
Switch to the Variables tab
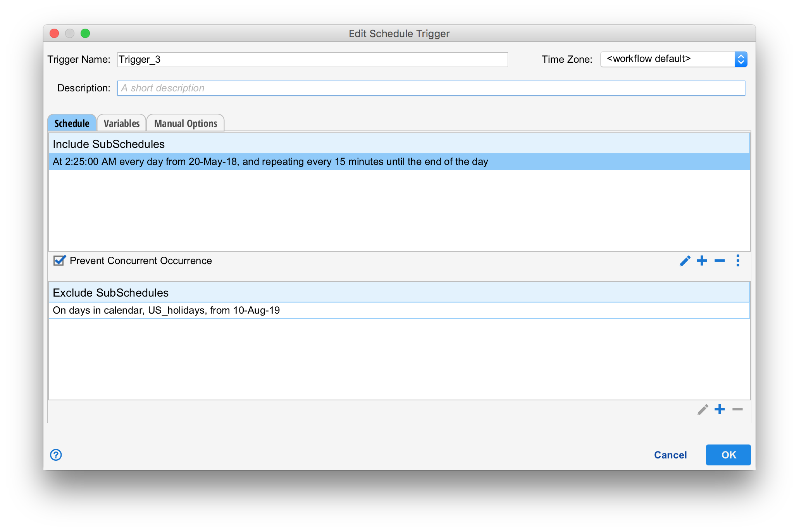coord(121,124)
